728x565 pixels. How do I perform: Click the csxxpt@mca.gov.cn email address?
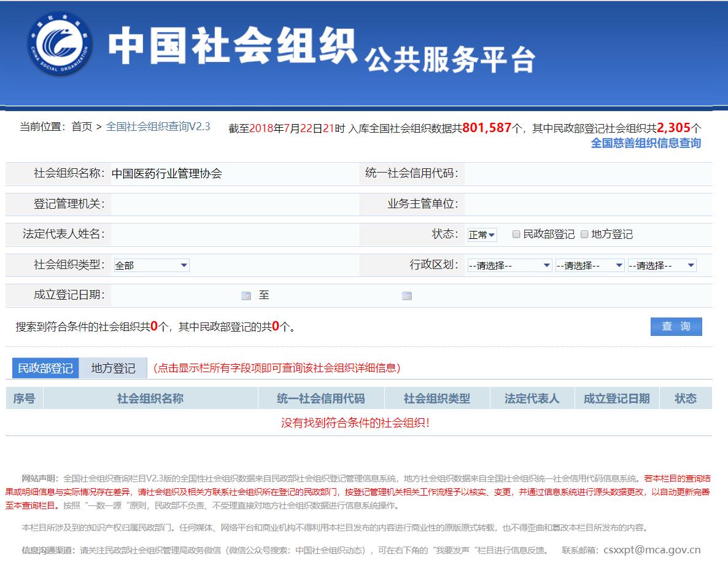tap(652, 550)
